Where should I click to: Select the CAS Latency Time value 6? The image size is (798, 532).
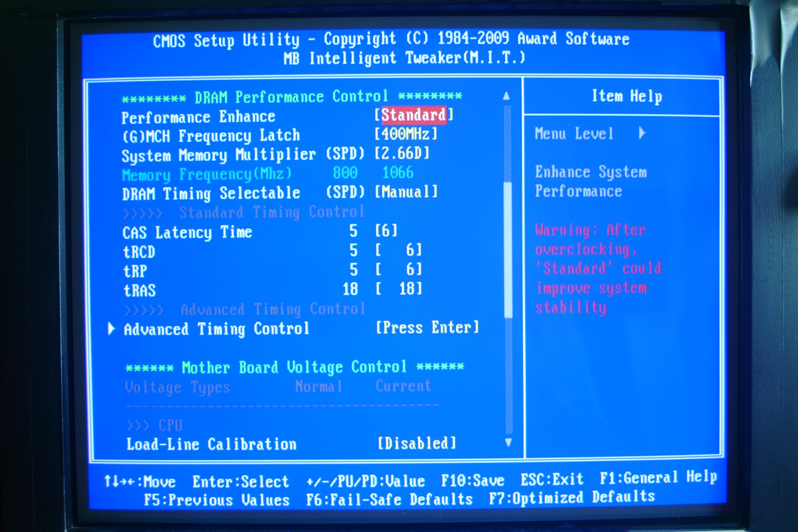386,231
